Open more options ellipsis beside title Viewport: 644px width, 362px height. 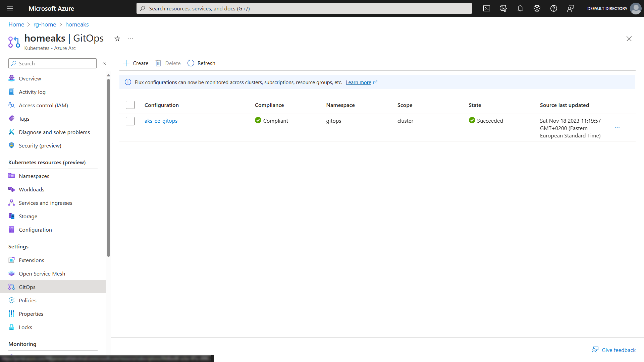coord(130,39)
